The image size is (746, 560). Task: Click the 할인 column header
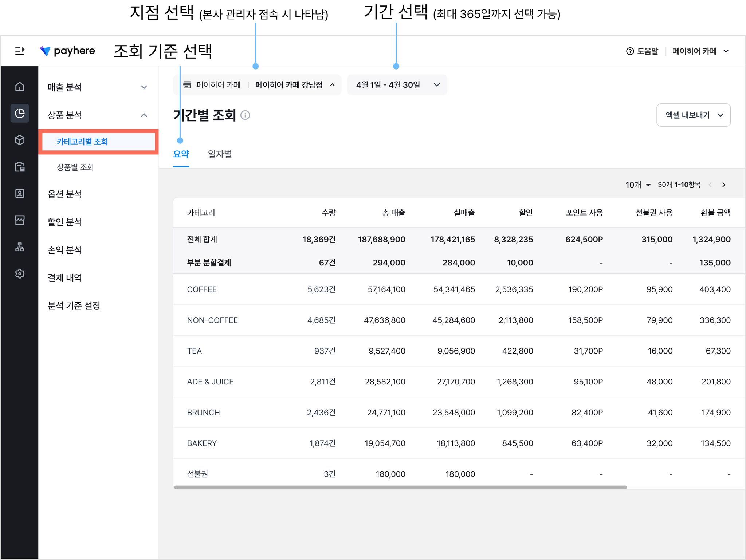(526, 213)
